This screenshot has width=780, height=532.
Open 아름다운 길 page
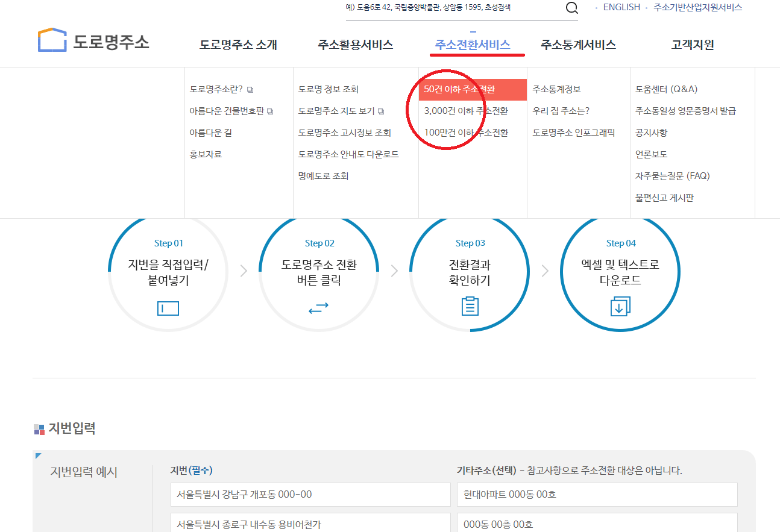[210, 133]
